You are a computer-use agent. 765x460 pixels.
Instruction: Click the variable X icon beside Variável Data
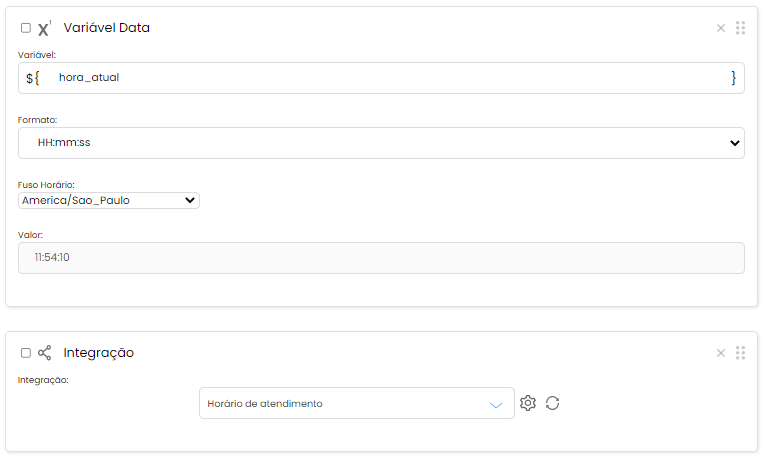(44, 29)
